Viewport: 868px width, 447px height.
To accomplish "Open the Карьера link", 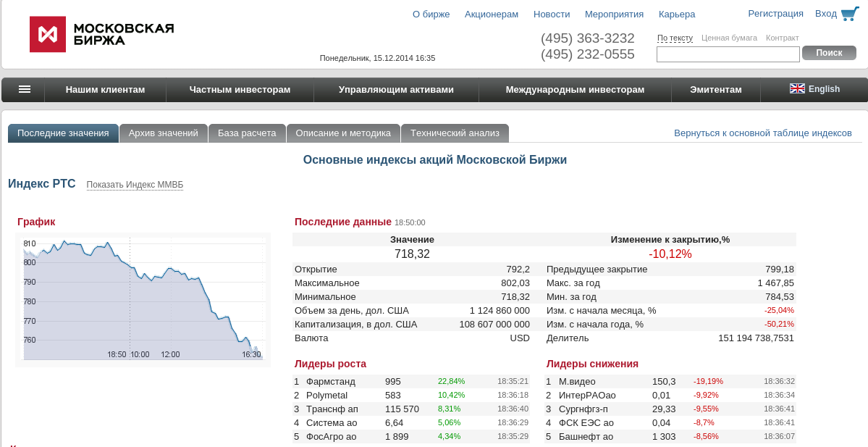I will [677, 14].
